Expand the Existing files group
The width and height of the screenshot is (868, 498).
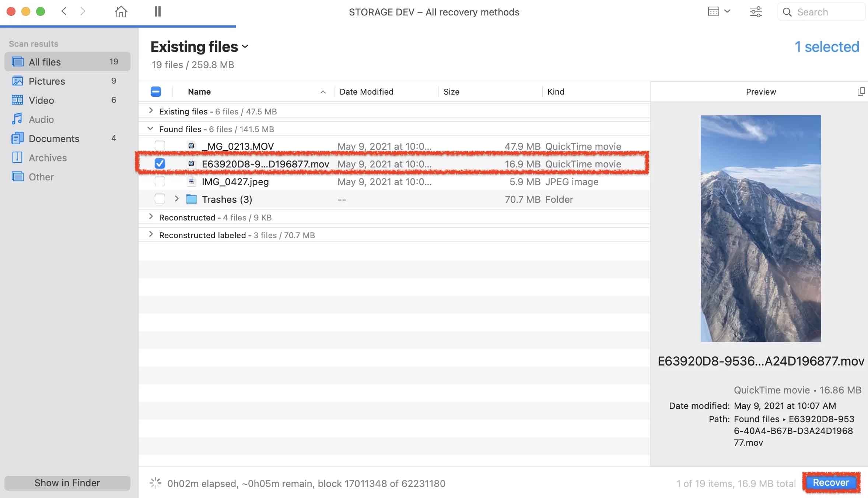click(151, 111)
